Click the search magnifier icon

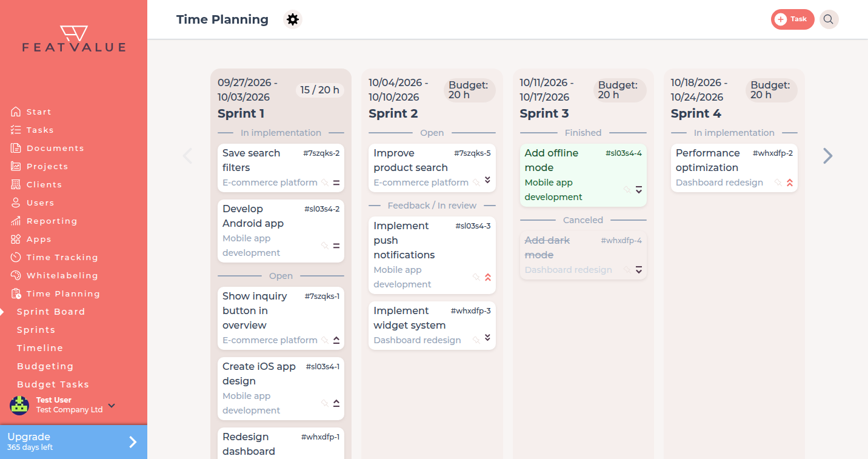(x=829, y=19)
